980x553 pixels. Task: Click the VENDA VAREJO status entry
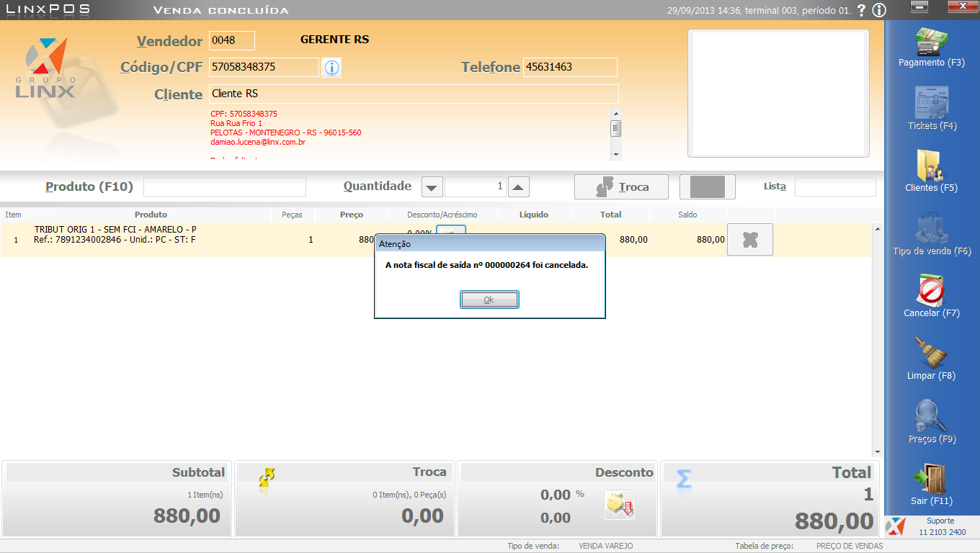pyautogui.click(x=606, y=546)
